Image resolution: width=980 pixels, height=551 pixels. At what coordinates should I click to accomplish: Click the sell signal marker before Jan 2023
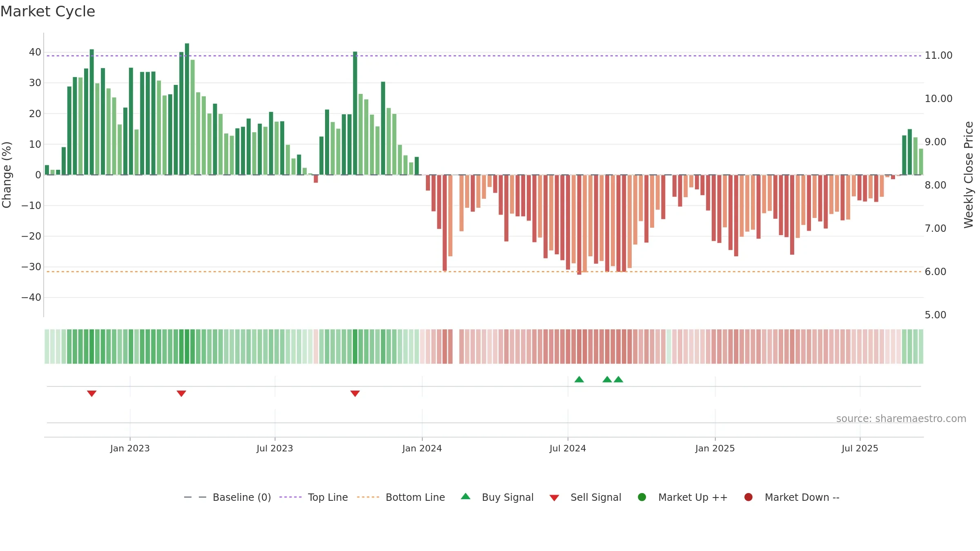coord(91,393)
